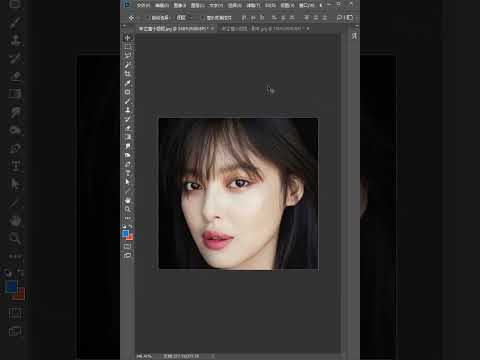480x360 pixels.
Task: Close the second document tab
Action: coord(307,29)
